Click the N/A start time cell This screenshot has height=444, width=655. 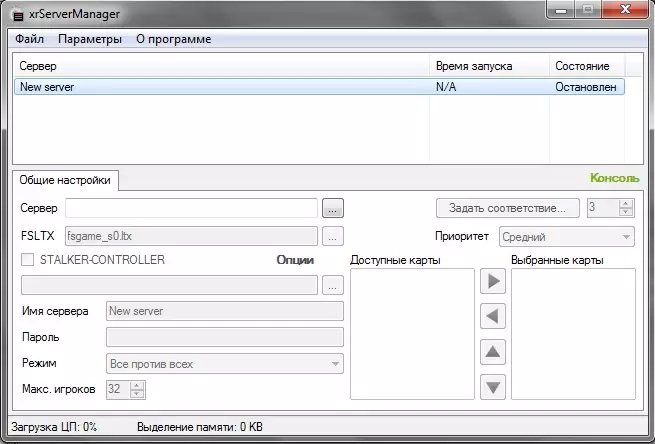[x=446, y=87]
